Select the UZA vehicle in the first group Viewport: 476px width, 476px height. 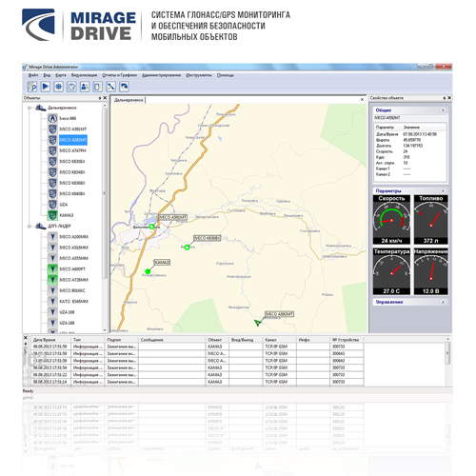[64, 205]
